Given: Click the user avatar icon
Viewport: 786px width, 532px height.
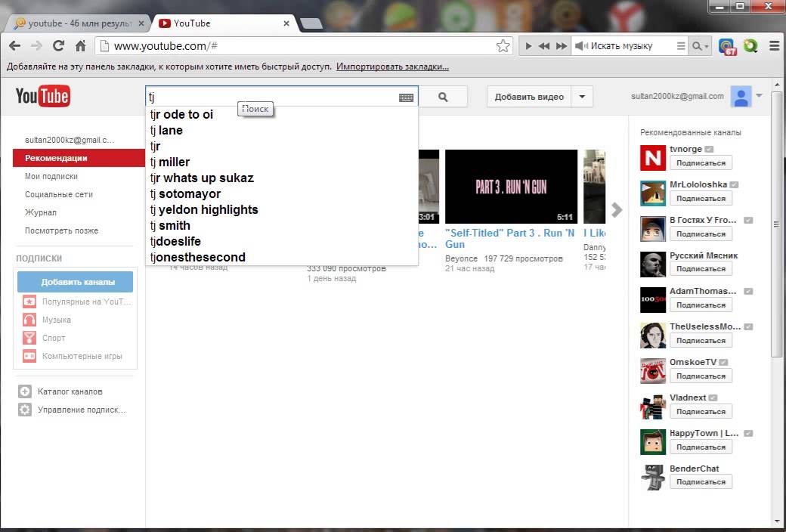Looking at the screenshot, I should click(x=741, y=96).
